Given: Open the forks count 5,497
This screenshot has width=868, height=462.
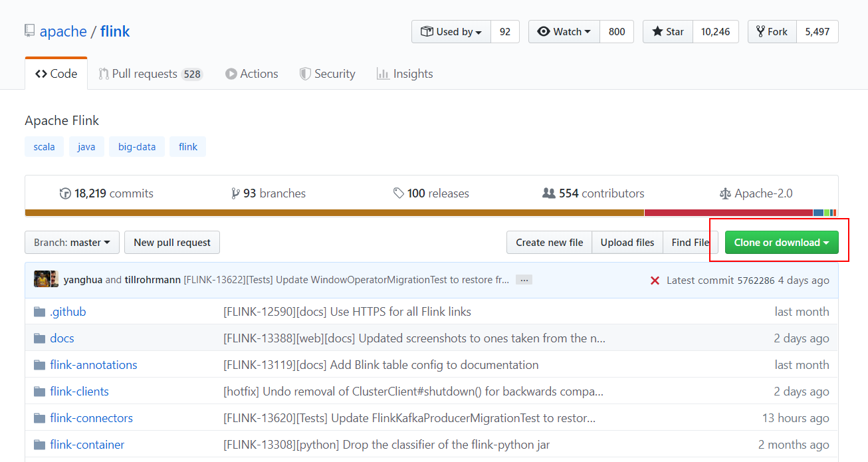Looking at the screenshot, I should (x=817, y=32).
